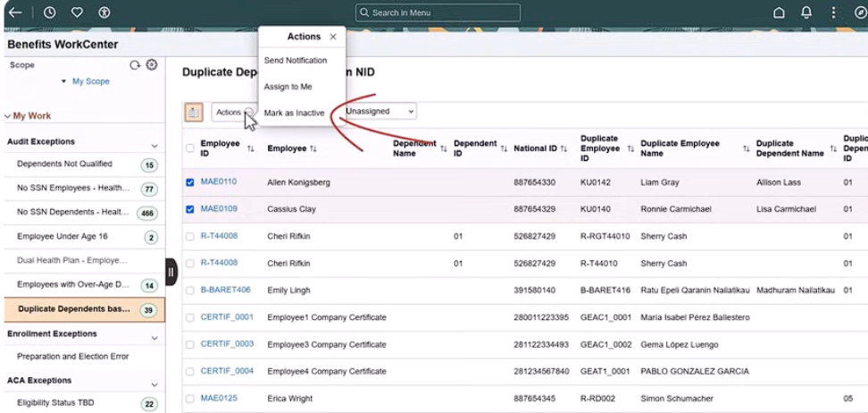Collapse the left panel with the handle

171,272
